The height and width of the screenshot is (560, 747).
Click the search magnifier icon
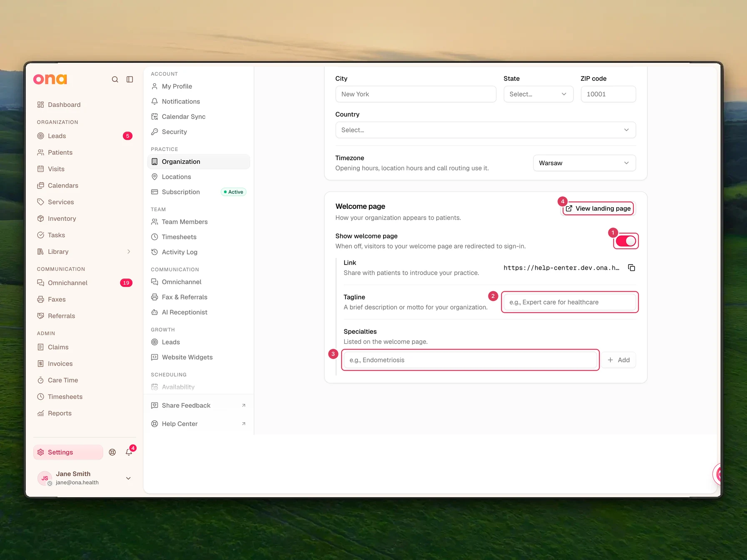point(115,79)
